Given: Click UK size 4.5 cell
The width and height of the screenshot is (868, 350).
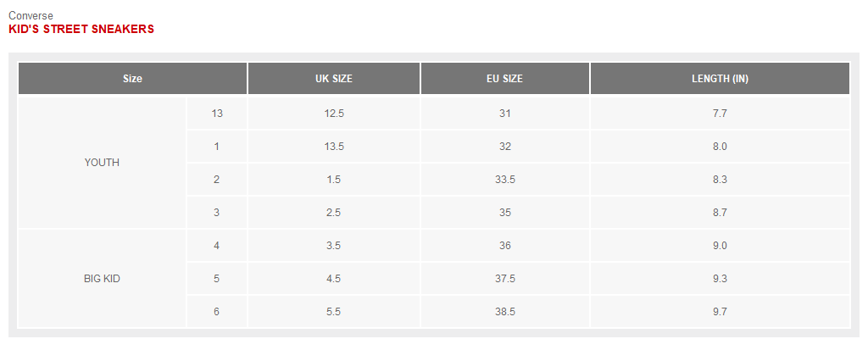Looking at the screenshot, I should point(333,279).
